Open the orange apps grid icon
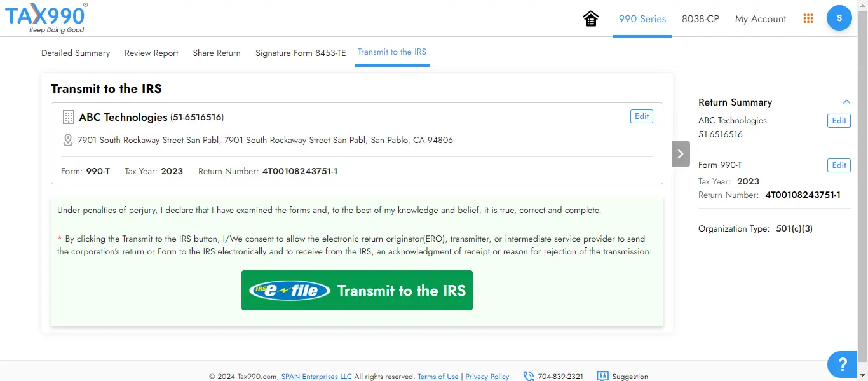The image size is (868, 381). pos(808,19)
